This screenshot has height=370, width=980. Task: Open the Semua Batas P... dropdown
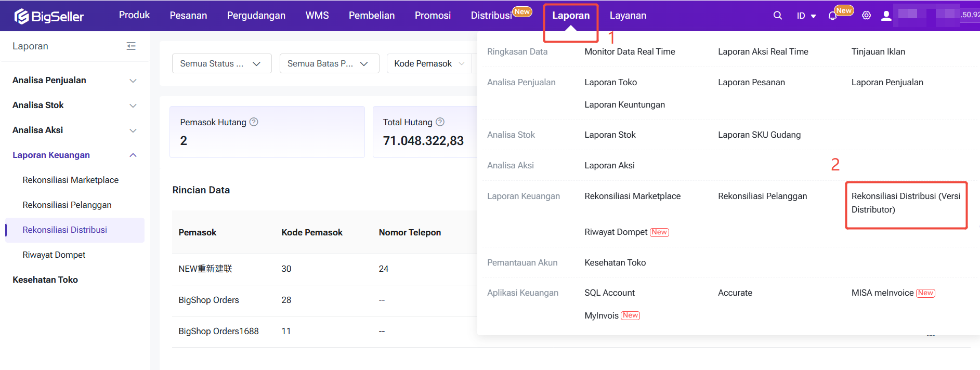coord(329,63)
